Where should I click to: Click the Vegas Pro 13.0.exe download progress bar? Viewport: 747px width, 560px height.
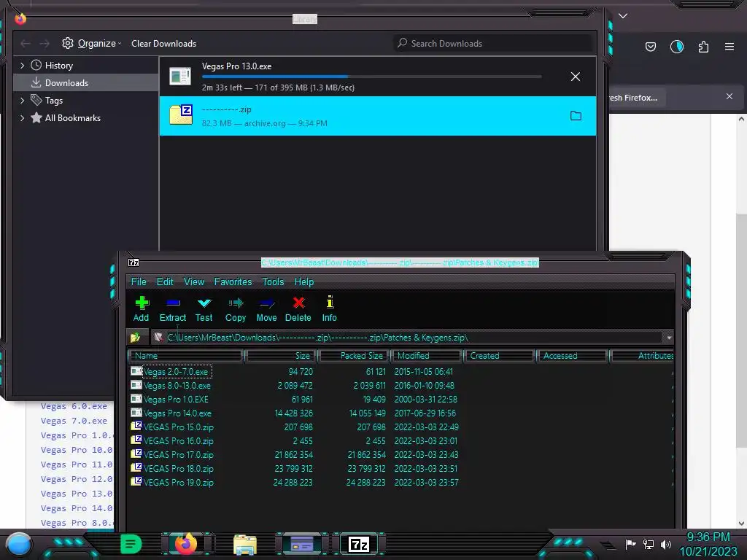tap(371, 76)
